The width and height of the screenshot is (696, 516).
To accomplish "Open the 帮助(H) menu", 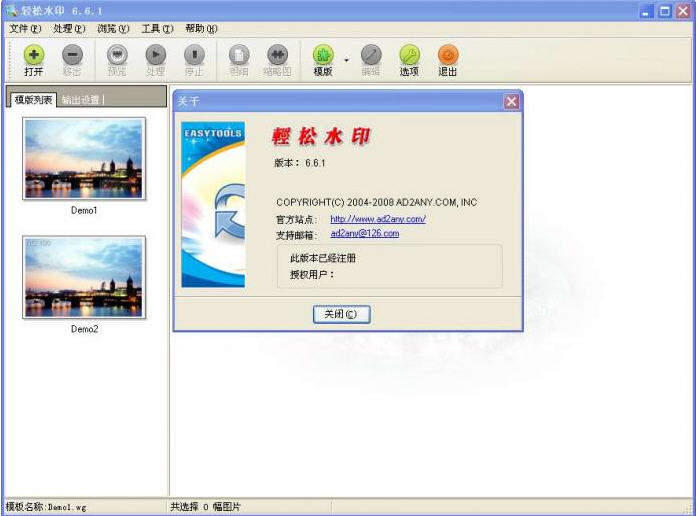I will coord(201,29).
